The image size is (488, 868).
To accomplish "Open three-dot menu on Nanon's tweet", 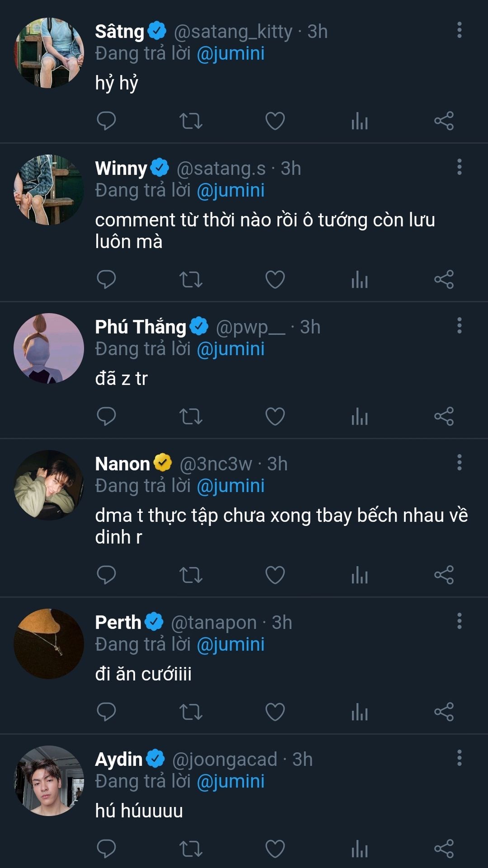I will pyautogui.click(x=459, y=462).
